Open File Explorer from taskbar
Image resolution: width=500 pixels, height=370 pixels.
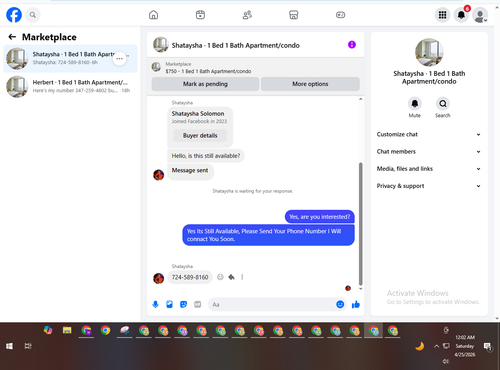pos(67,330)
